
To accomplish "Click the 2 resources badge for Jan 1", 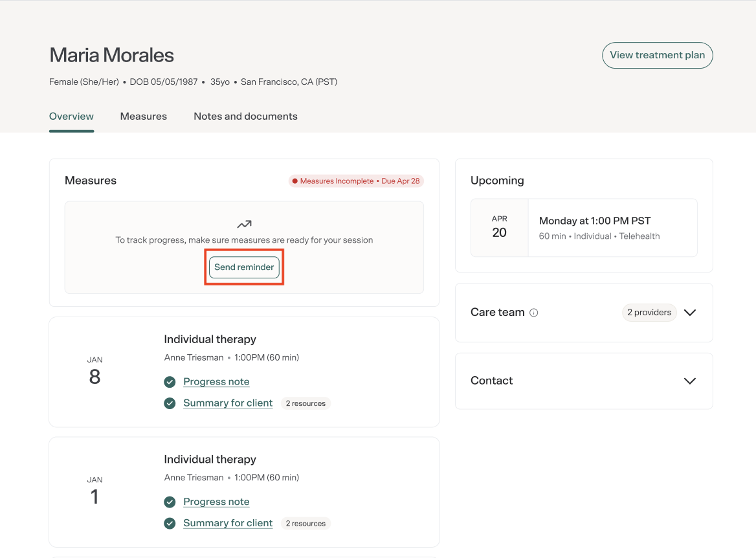I will 306,523.
